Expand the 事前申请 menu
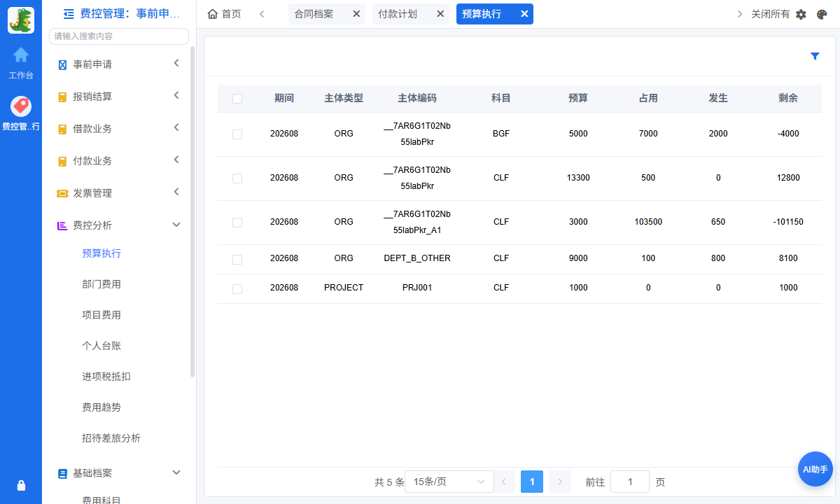The image size is (840, 504). coord(176,64)
